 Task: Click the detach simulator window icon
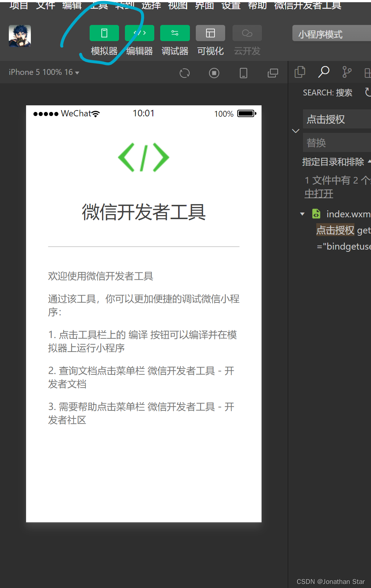click(x=273, y=73)
